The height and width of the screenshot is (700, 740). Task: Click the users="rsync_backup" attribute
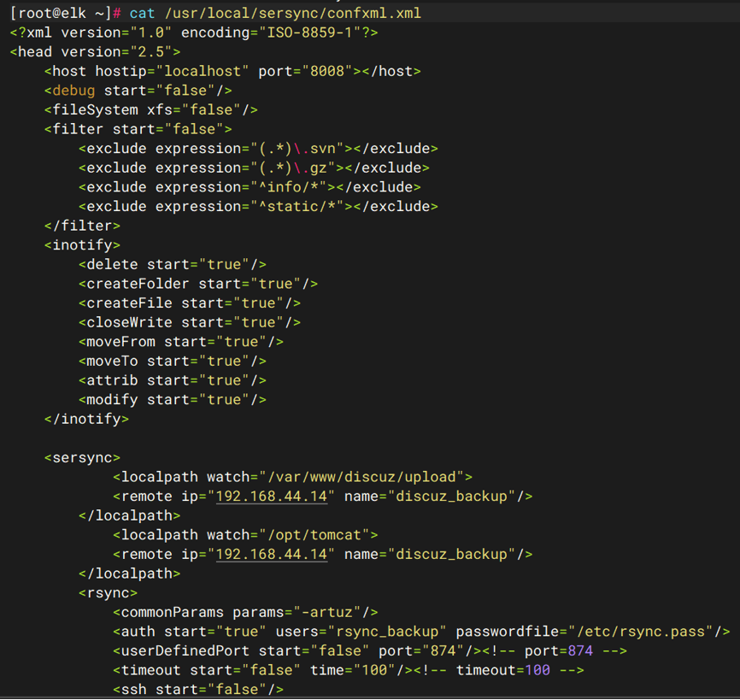[361, 632]
